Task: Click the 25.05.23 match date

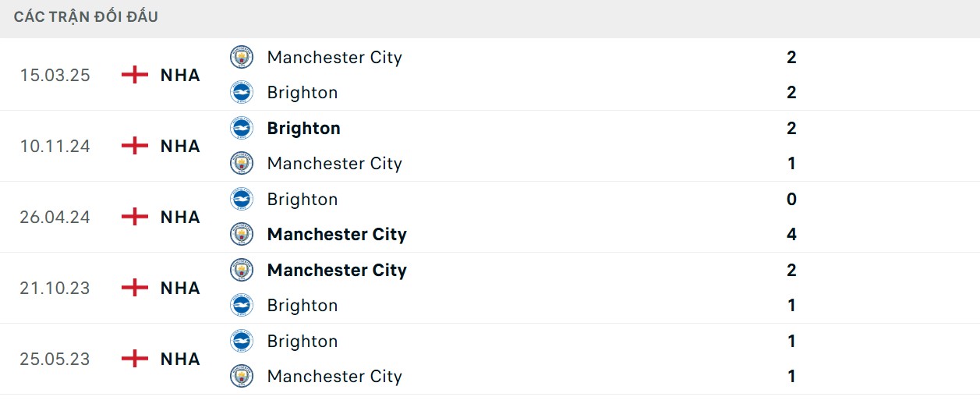Action: pyautogui.click(x=55, y=359)
